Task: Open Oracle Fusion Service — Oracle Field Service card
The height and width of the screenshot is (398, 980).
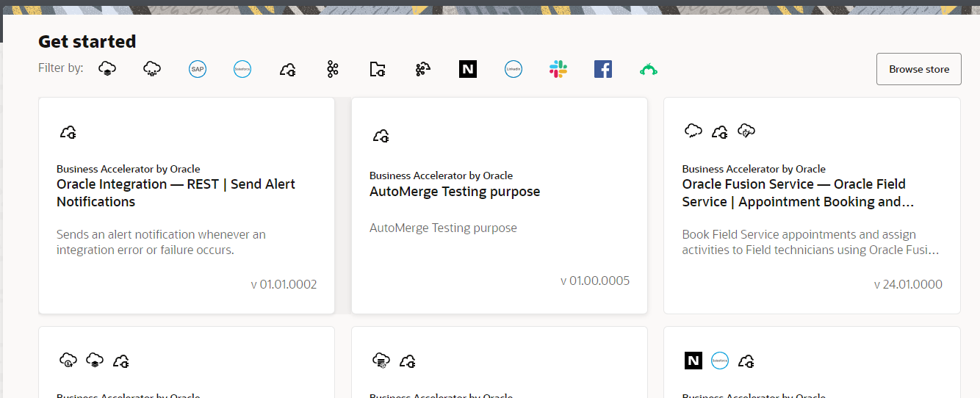Action: 798,192
